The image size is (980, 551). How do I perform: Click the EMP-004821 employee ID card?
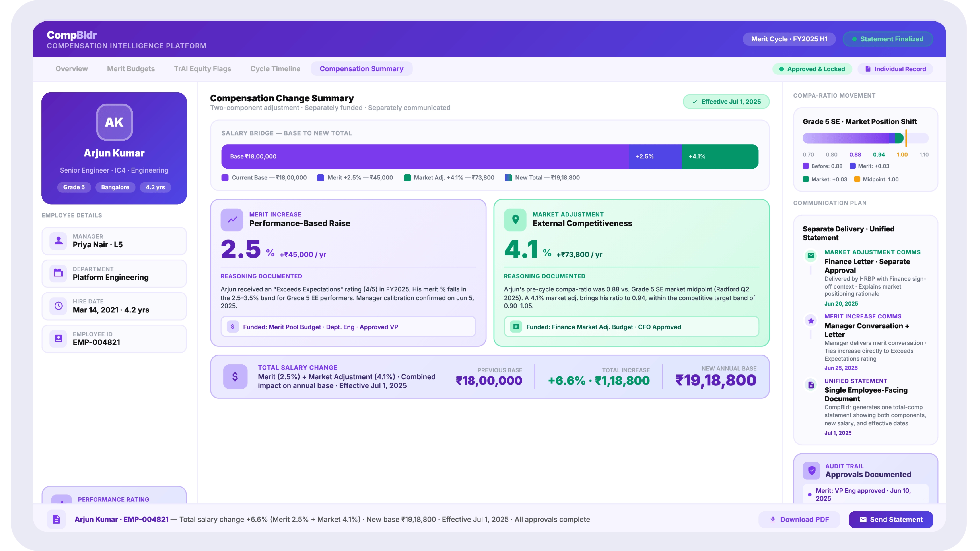coord(114,338)
